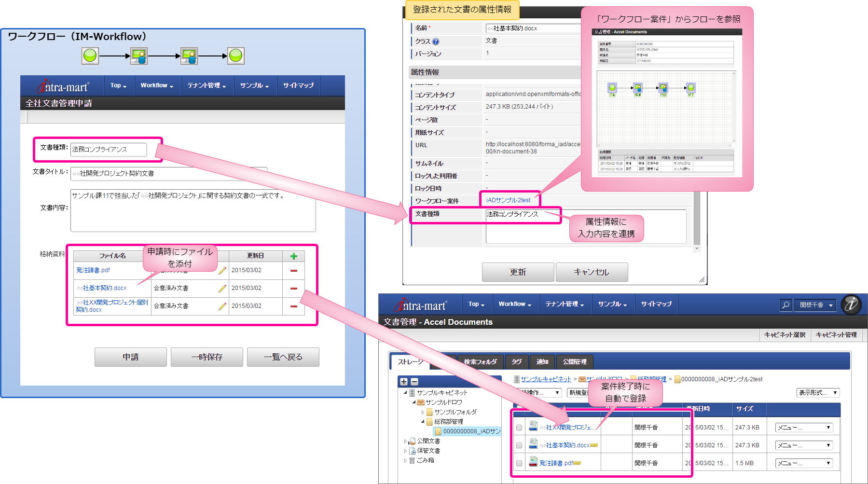Check the checkbox for ○○社基本契約.docx row
This screenshot has width=868, height=484.
tap(518, 445)
